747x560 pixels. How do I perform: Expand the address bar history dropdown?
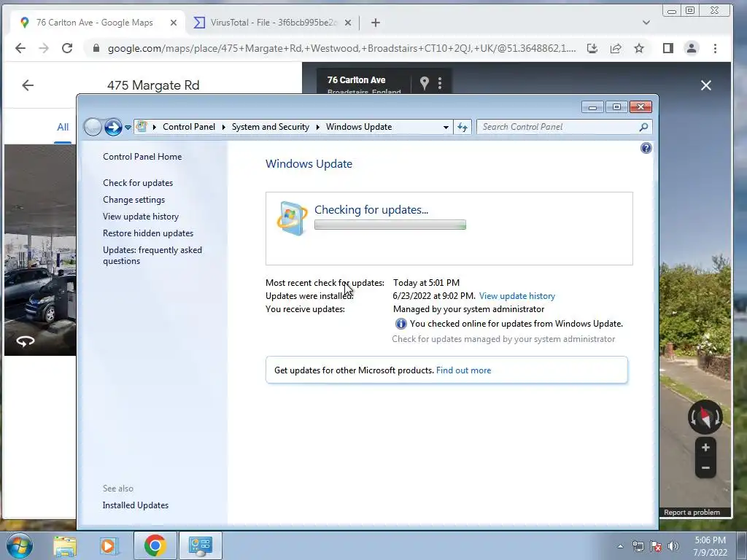pyautogui.click(x=446, y=127)
